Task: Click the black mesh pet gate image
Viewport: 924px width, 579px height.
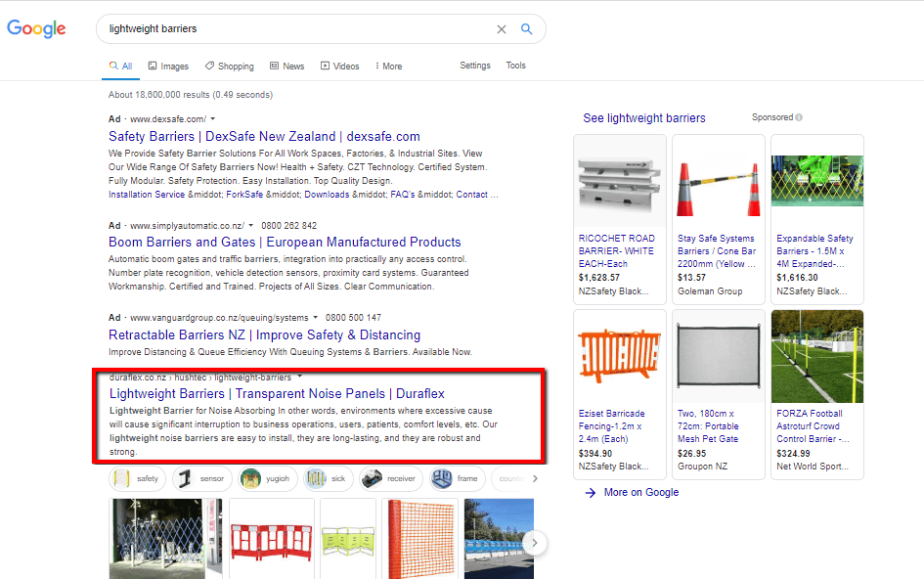Action: click(719, 357)
